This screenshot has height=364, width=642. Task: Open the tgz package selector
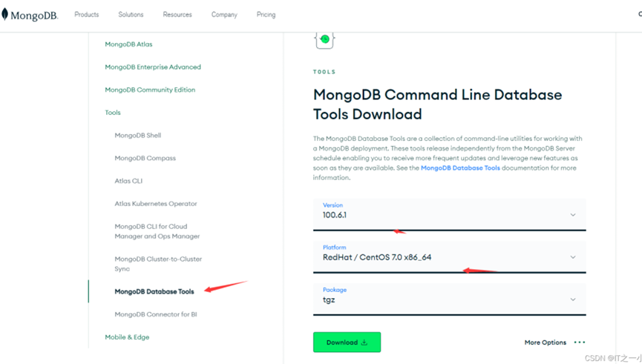pyautogui.click(x=450, y=300)
